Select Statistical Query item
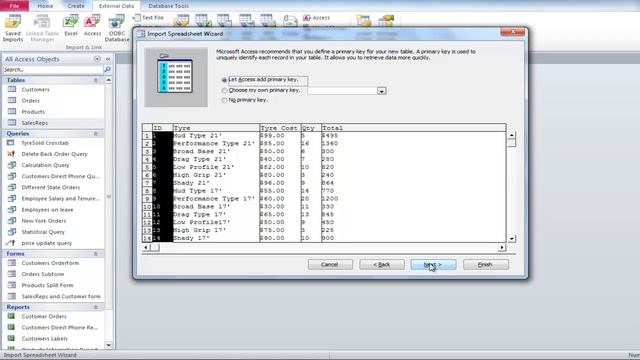The width and height of the screenshot is (640, 360). click(x=43, y=232)
